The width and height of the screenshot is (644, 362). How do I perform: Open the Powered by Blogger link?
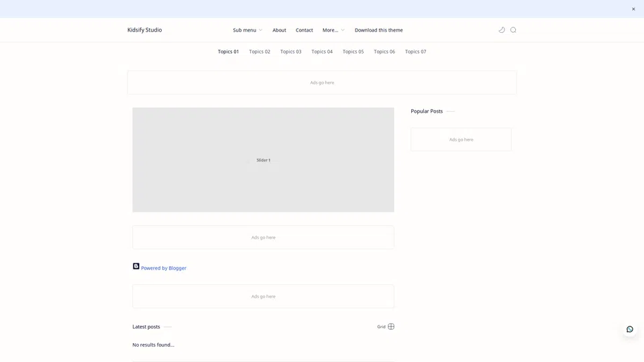(x=164, y=268)
